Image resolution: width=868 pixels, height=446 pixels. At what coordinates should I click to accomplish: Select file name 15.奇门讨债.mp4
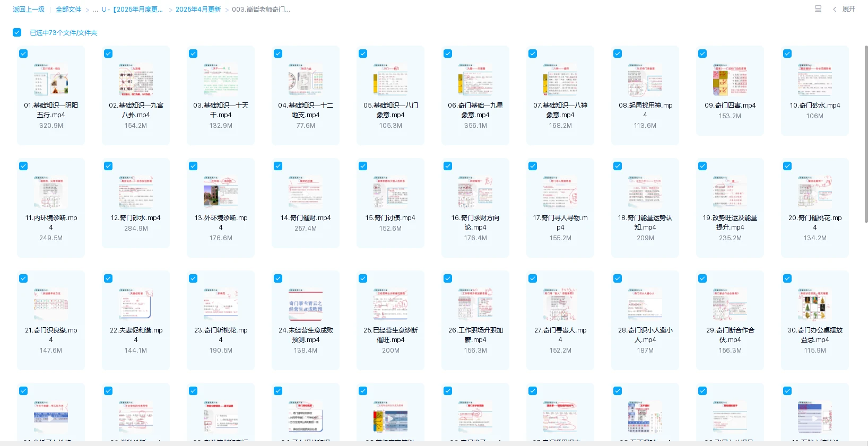coord(390,218)
